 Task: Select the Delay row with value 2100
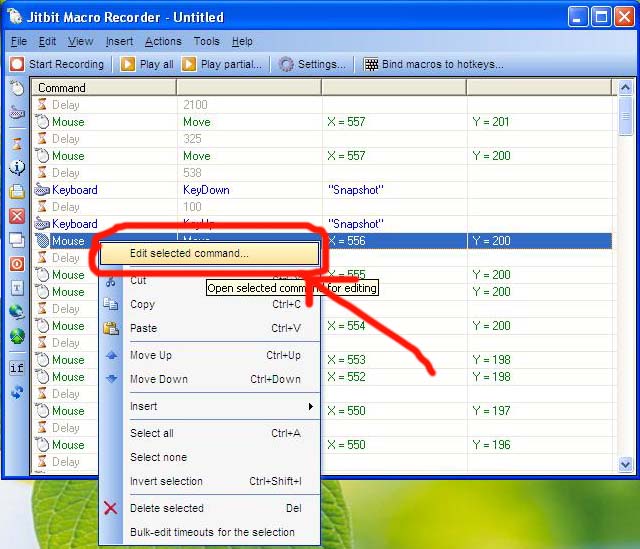[322, 105]
